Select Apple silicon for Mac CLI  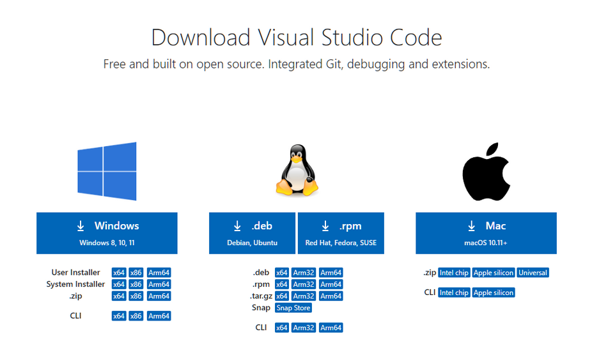494,292
